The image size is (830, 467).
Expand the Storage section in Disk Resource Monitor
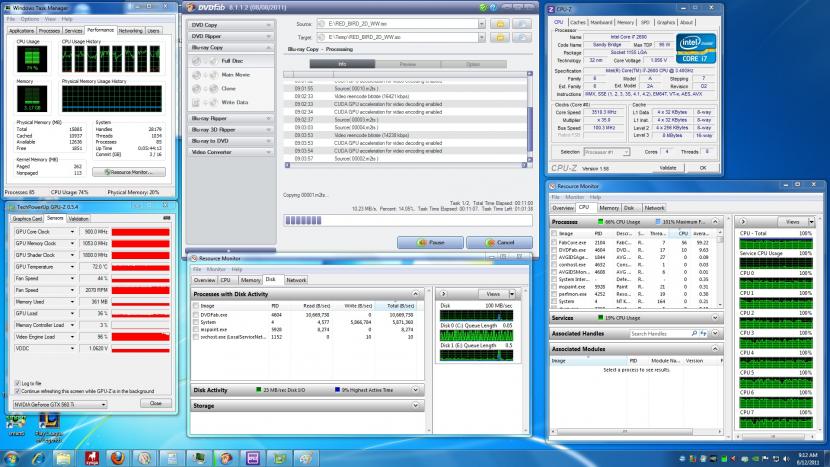point(416,406)
